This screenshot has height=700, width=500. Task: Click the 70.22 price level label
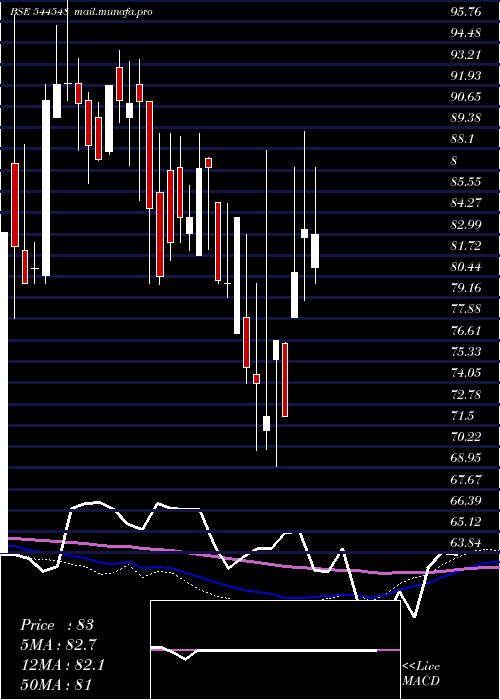click(x=466, y=437)
